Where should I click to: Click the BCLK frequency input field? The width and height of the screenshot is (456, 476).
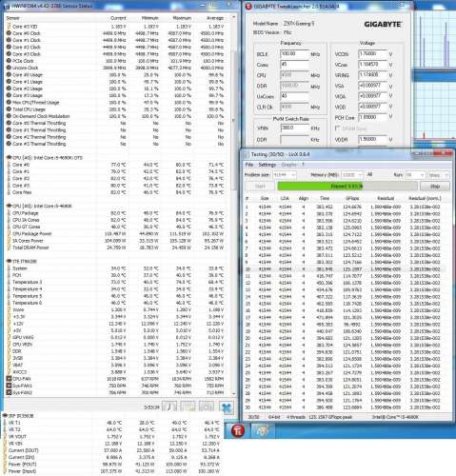click(x=294, y=54)
